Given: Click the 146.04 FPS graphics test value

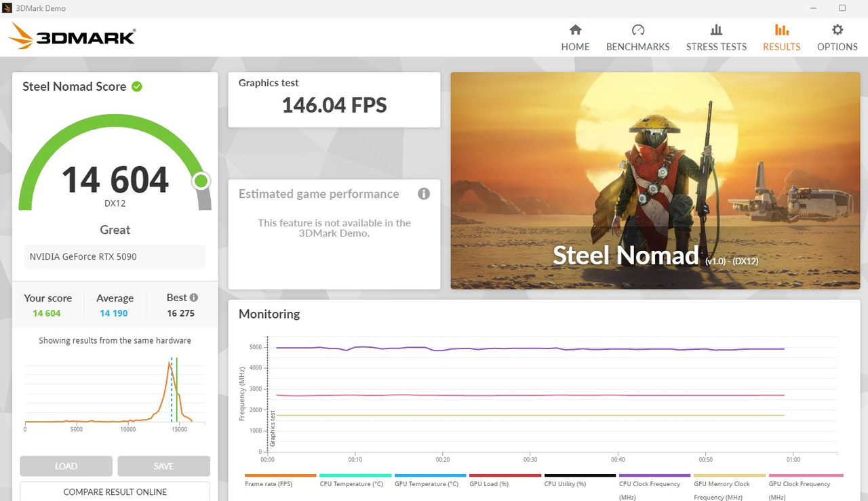Looking at the screenshot, I should pos(334,105).
